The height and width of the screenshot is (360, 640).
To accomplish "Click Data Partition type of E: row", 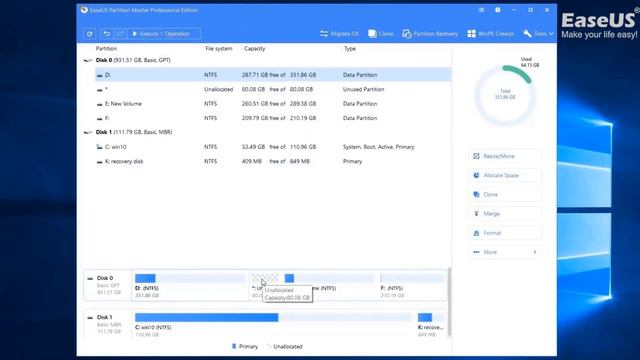I will (360, 104).
